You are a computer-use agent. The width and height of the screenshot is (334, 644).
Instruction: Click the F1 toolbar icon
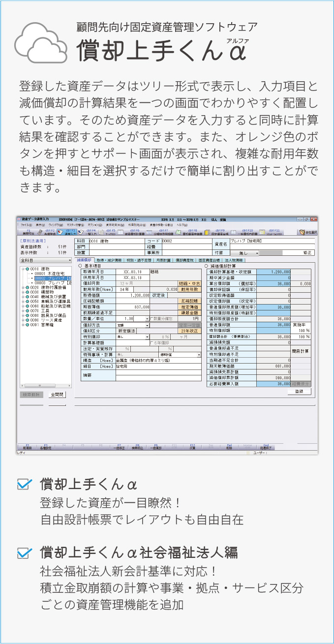click(28, 232)
